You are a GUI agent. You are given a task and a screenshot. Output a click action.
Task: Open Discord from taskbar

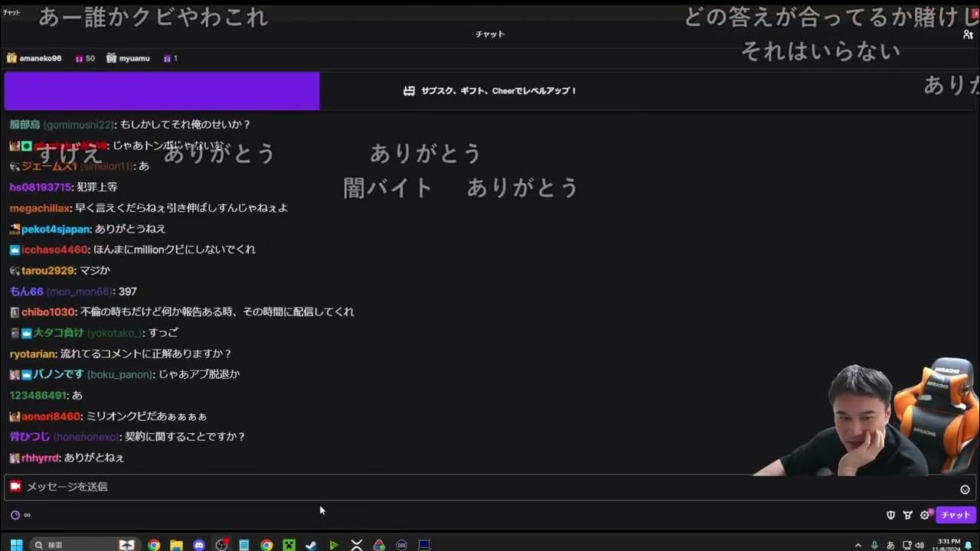199,545
